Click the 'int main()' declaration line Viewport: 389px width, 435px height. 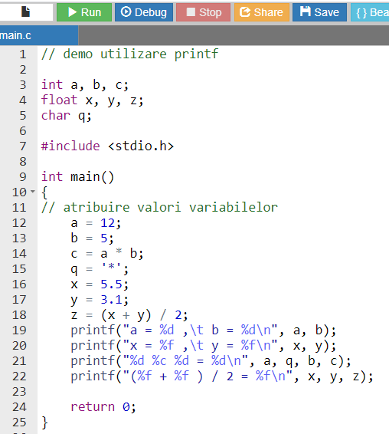tap(77, 177)
